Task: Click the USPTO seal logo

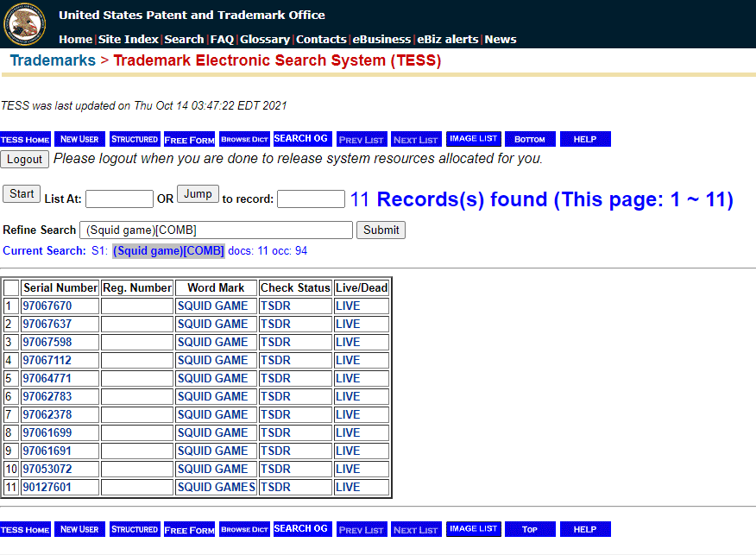Action: point(24,24)
